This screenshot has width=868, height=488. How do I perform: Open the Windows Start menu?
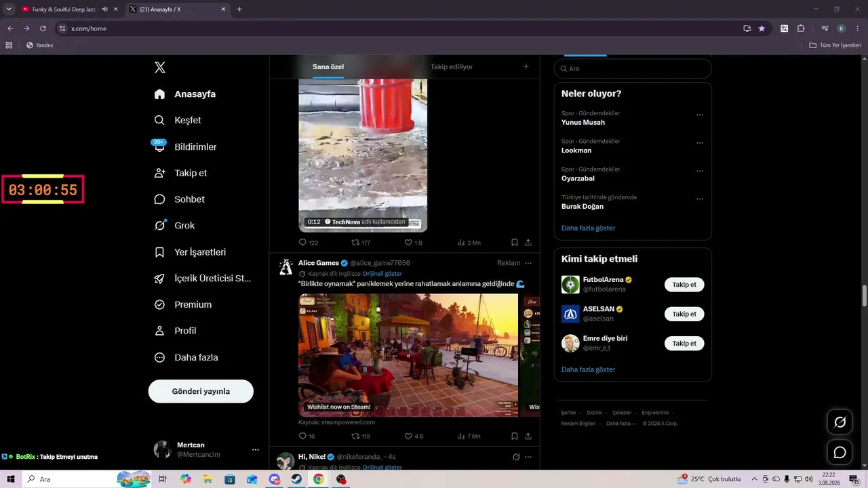(11, 479)
